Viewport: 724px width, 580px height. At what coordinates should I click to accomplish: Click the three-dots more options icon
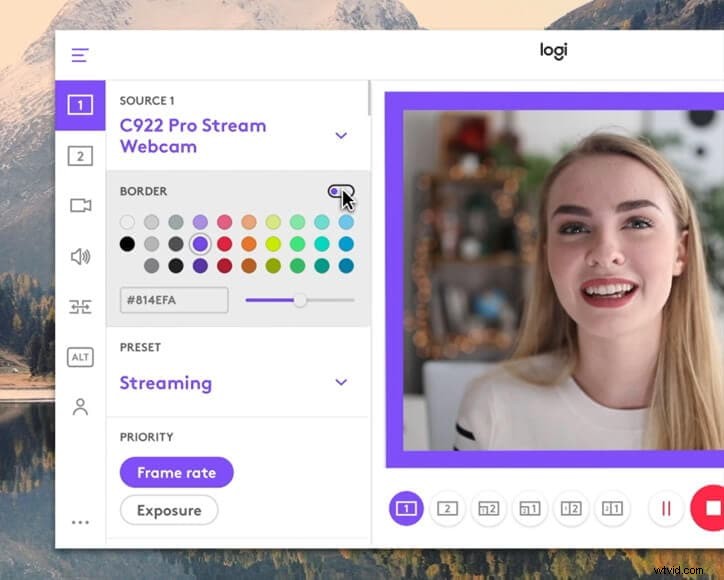(x=80, y=522)
